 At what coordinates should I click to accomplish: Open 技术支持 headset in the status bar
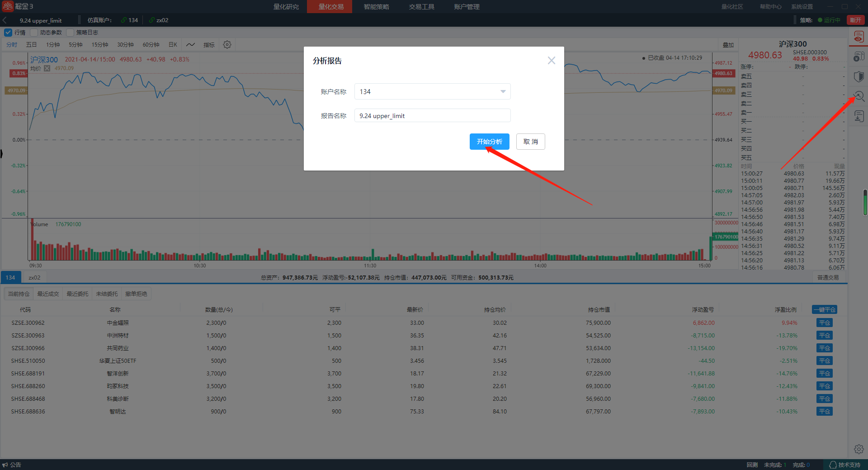[844, 465]
